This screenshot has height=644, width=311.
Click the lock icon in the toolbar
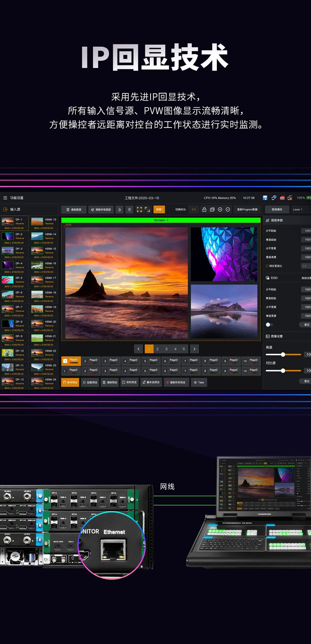(204, 209)
